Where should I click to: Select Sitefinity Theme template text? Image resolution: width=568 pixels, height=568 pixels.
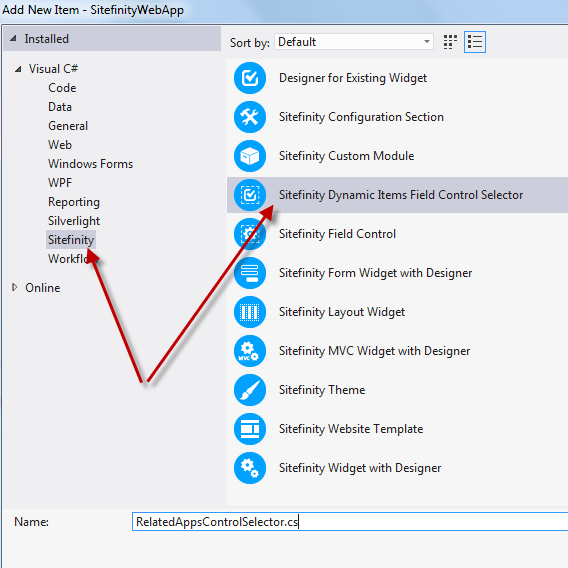pos(322,390)
